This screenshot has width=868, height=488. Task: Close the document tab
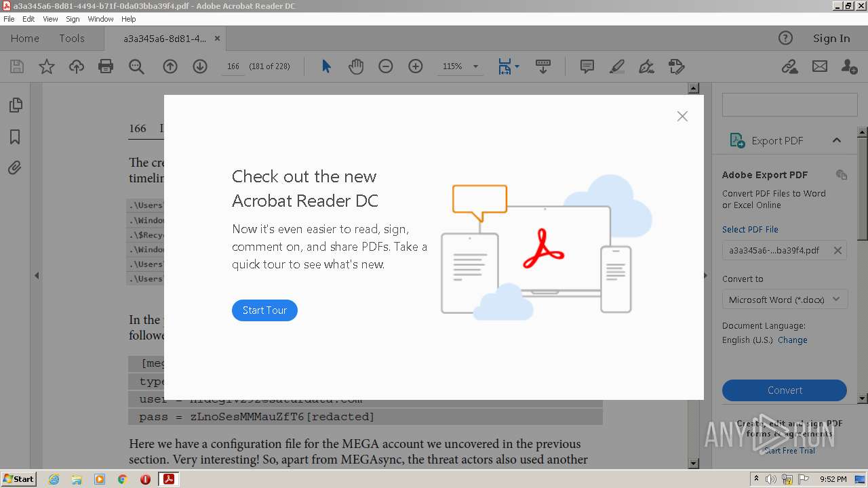218,39
